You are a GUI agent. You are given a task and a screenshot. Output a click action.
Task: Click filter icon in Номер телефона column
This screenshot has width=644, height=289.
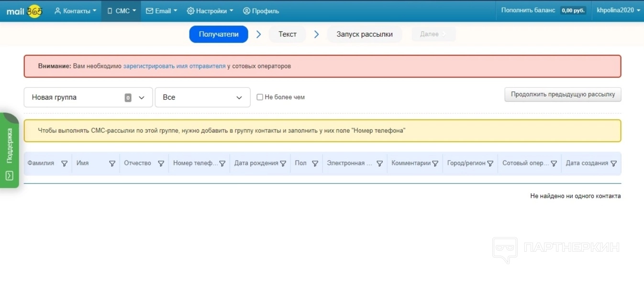(x=222, y=163)
